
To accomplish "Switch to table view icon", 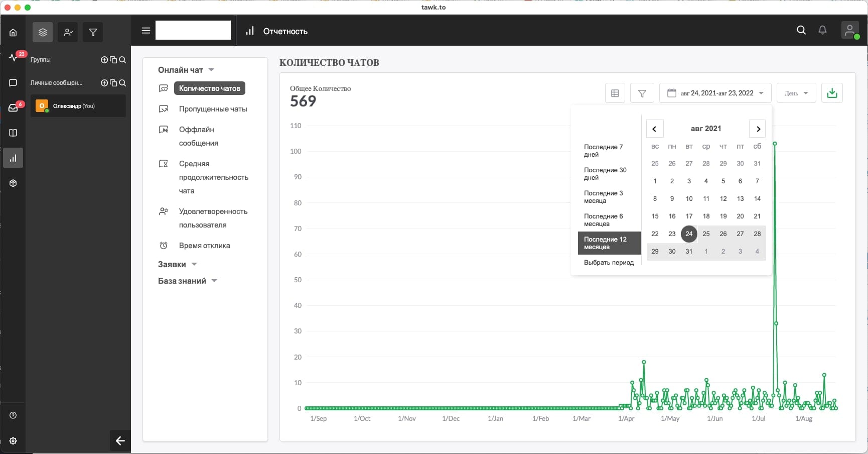I will tap(615, 93).
